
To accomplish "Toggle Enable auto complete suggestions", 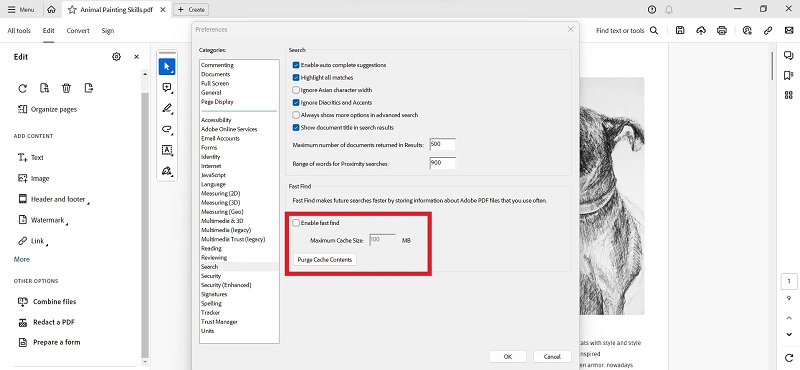I will point(296,65).
